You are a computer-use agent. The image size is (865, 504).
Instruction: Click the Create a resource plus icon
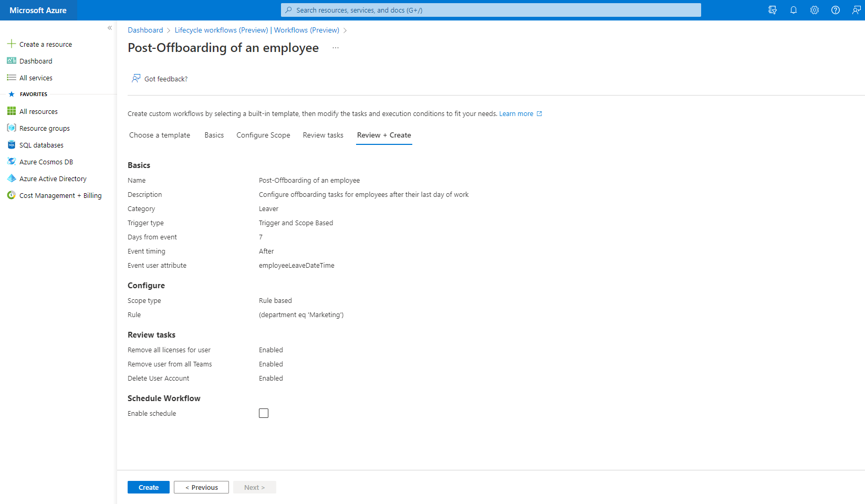(12, 44)
